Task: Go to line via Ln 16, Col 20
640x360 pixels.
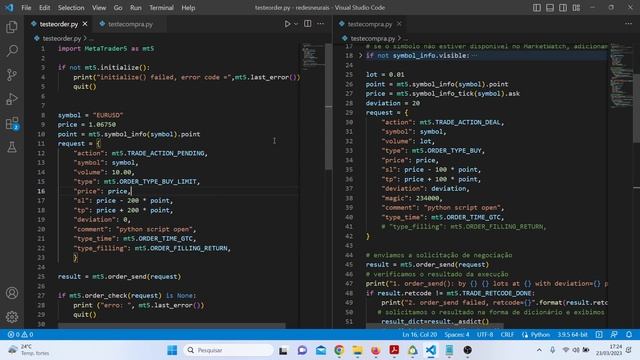Action: point(420,334)
